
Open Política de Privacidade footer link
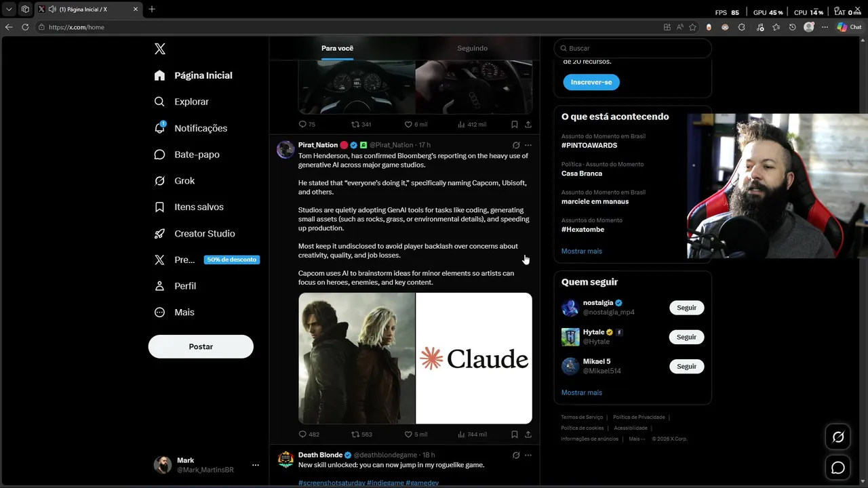(x=639, y=418)
